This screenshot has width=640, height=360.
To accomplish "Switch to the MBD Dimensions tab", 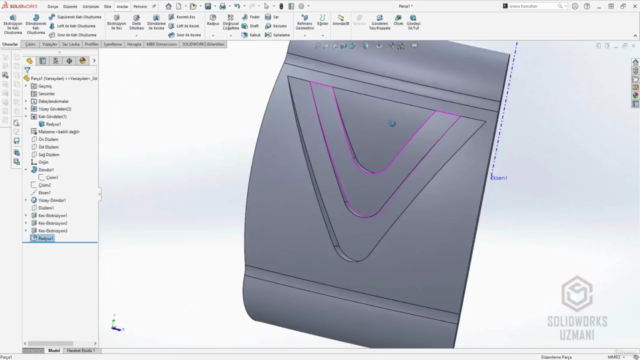I will (162, 44).
